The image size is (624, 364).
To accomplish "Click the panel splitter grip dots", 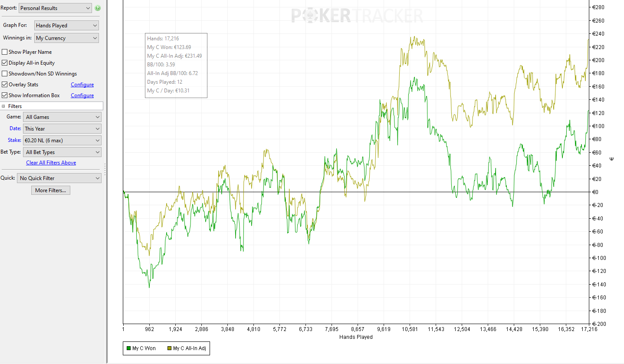I will [x=105, y=169].
